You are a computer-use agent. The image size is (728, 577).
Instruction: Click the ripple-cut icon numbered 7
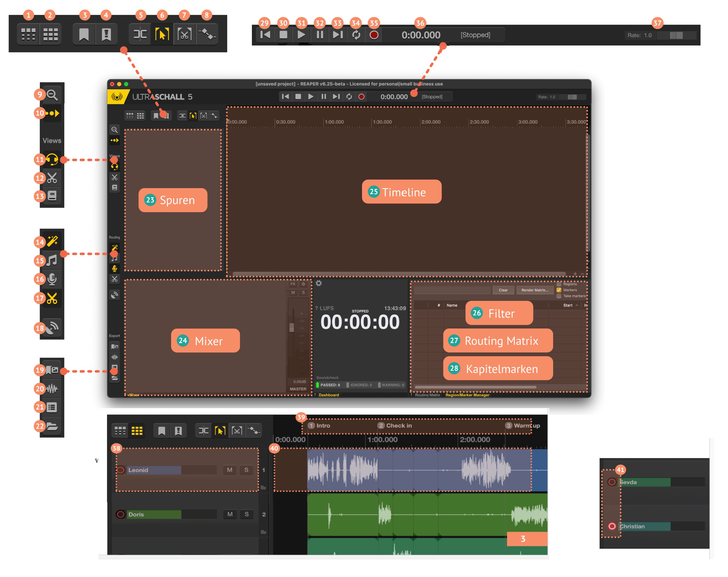(184, 34)
